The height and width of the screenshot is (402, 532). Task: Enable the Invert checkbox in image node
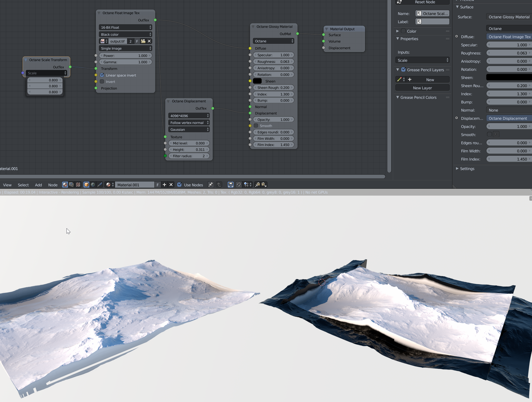[102, 82]
